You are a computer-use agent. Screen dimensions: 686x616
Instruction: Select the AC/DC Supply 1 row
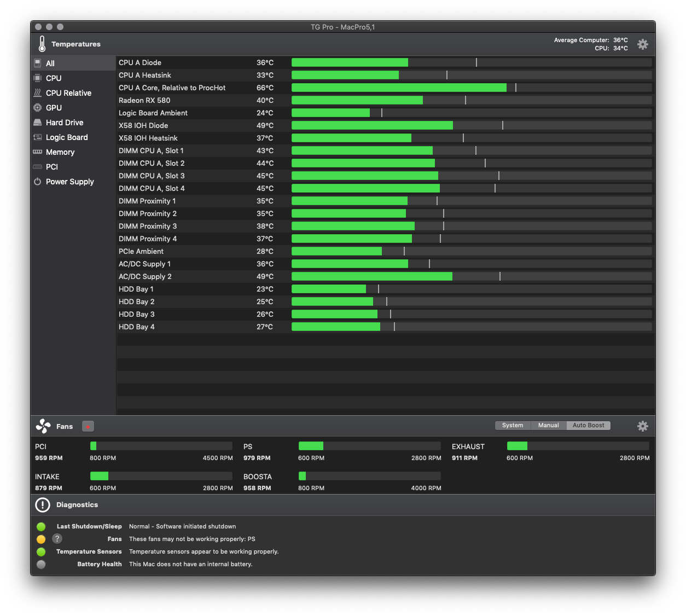tap(386, 264)
